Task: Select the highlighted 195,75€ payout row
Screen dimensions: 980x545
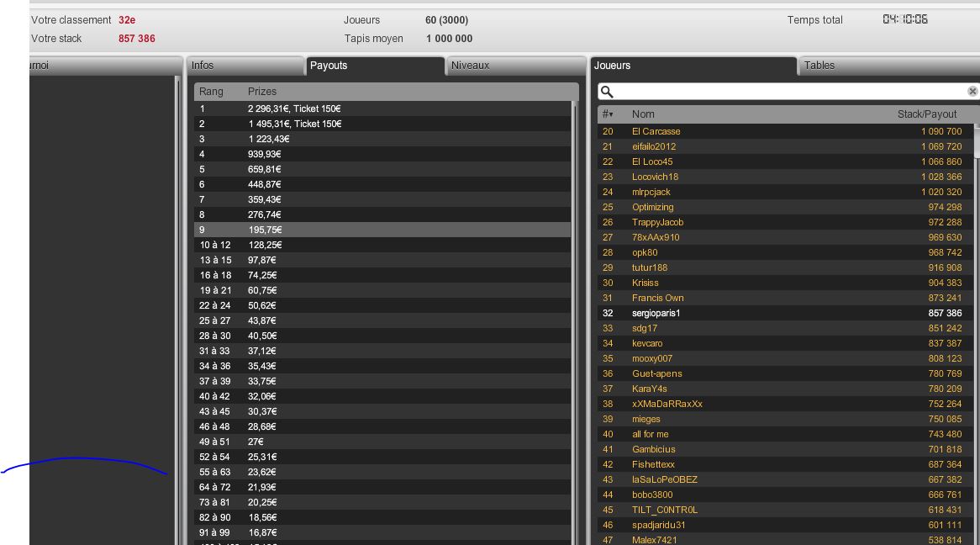Action: 382,230
